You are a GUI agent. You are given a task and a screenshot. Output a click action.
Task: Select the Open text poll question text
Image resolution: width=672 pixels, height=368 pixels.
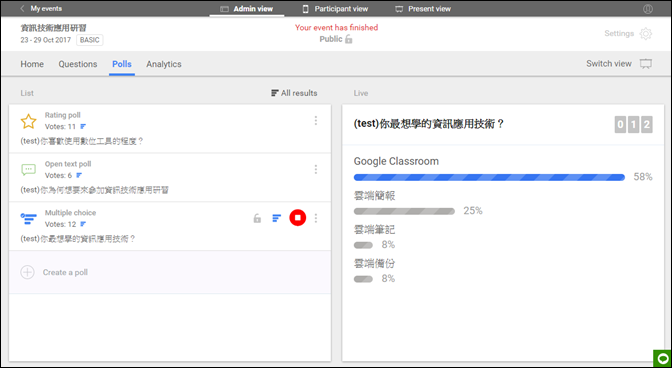pos(94,190)
